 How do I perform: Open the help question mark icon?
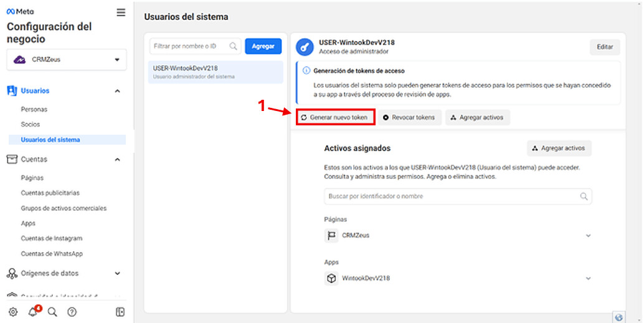pyautogui.click(x=72, y=312)
